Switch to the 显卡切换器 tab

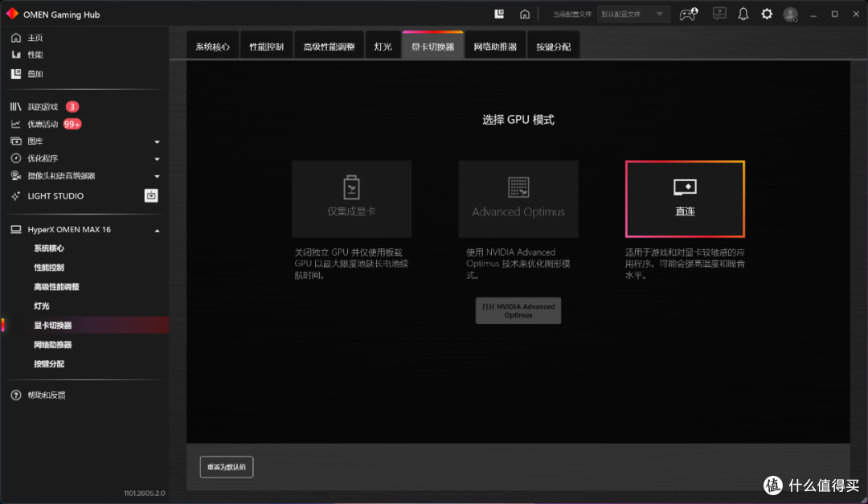[x=433, y=47]
